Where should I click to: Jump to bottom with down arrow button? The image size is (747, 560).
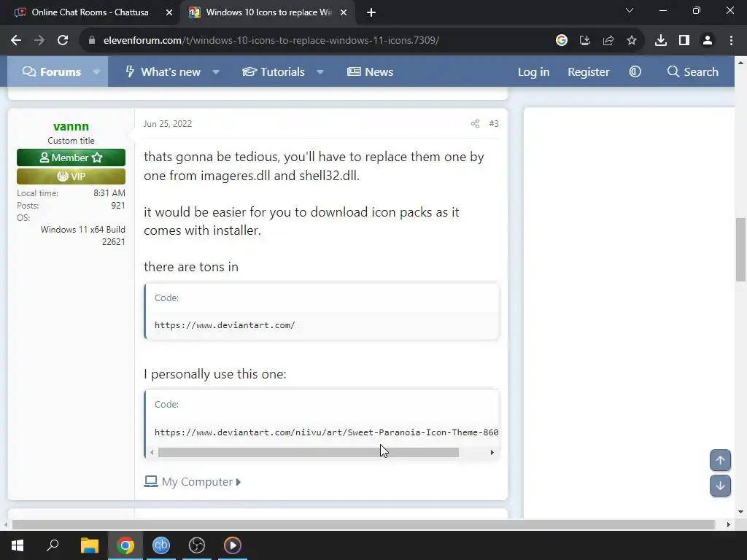coord(720,486)
